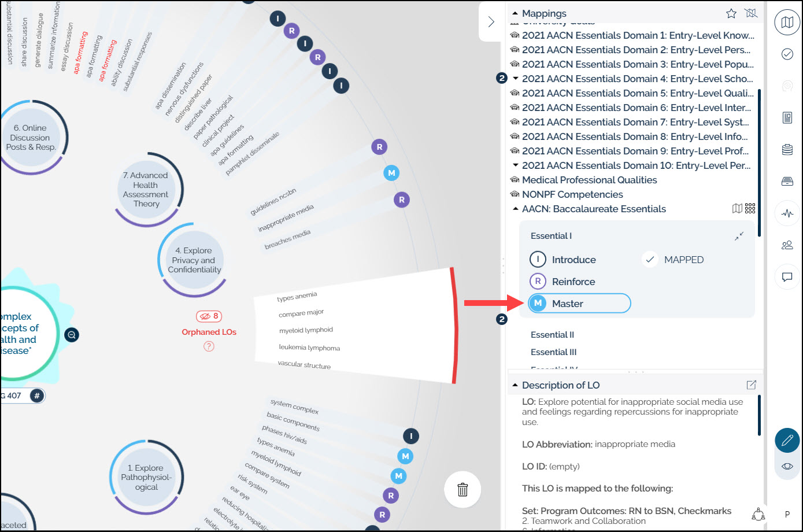Select the Introduce mapping level
This screenshot has height=532, width=803.
tap(563, 260)
